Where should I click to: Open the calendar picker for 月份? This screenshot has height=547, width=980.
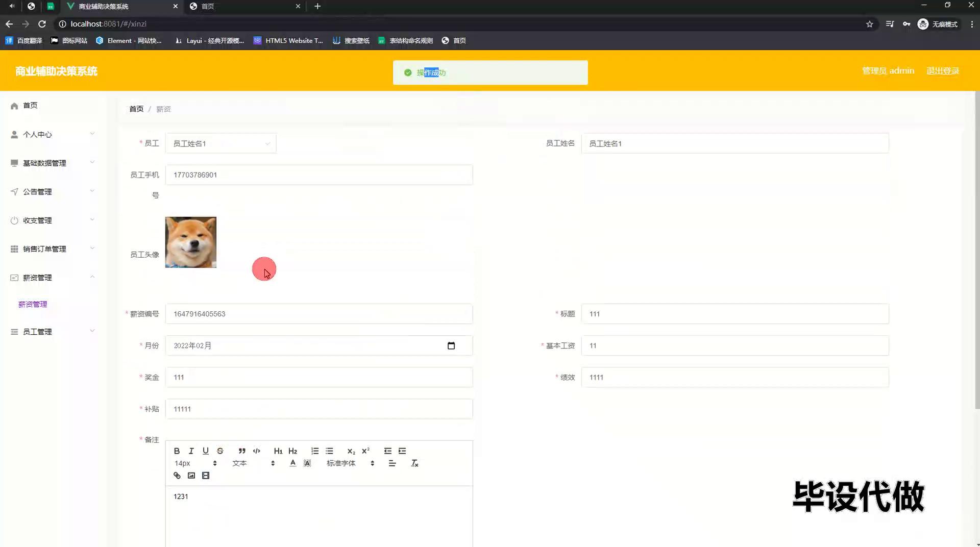coord(451,346)
